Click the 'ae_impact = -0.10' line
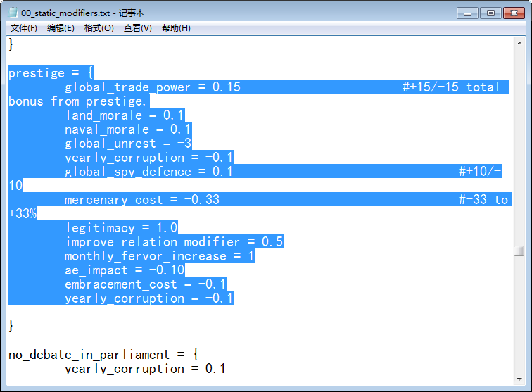Viewport: 532px width, 392px height. [125, 270]
